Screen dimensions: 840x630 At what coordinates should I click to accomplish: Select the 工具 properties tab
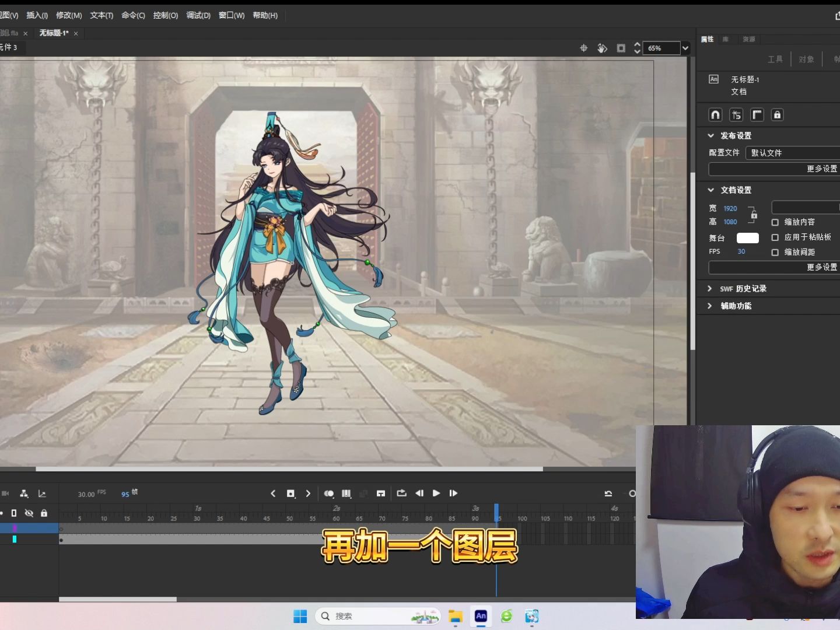tap(775, 60)
